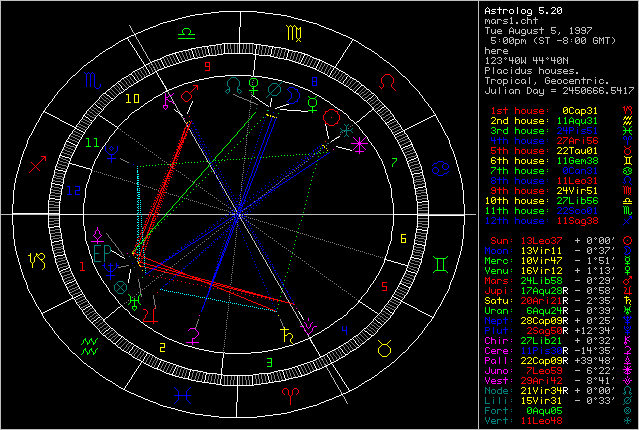Select the 'Node: 21Vir34R' row in the list
Image resolution: width=639 pixels, height=430 pixels.
pyautogui.click(x=559, y=390)
